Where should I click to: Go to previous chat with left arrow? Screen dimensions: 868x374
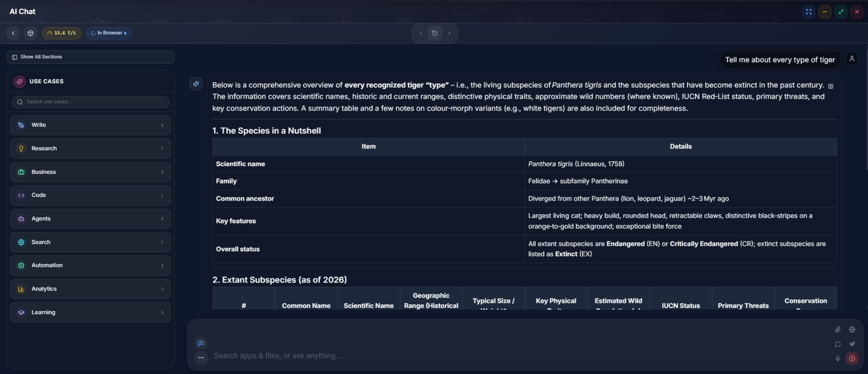421,33
